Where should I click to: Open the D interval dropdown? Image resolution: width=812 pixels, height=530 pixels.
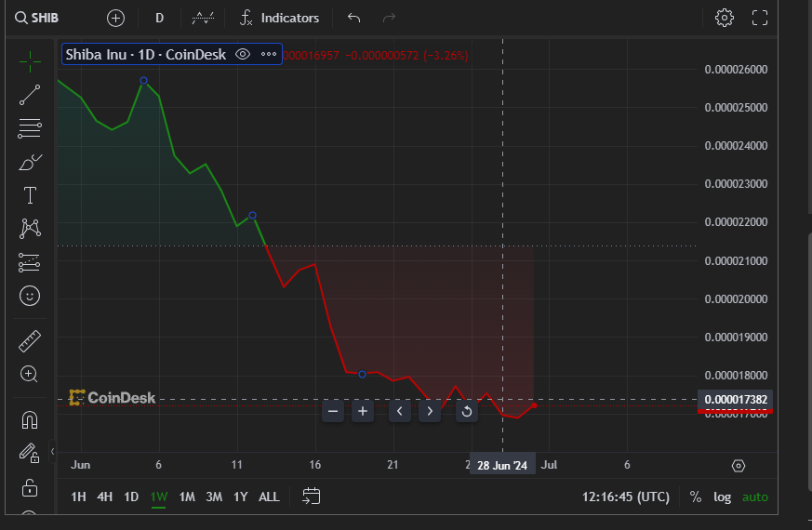click(159, 18)
